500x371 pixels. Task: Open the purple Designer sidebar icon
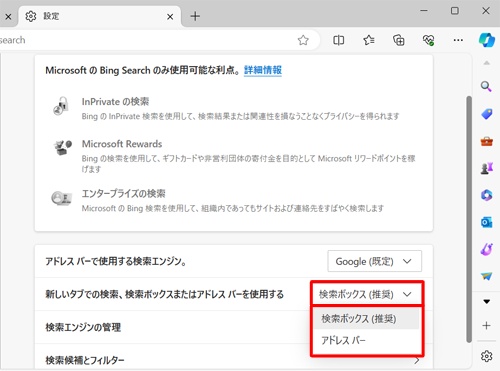(x=487, y=249)
